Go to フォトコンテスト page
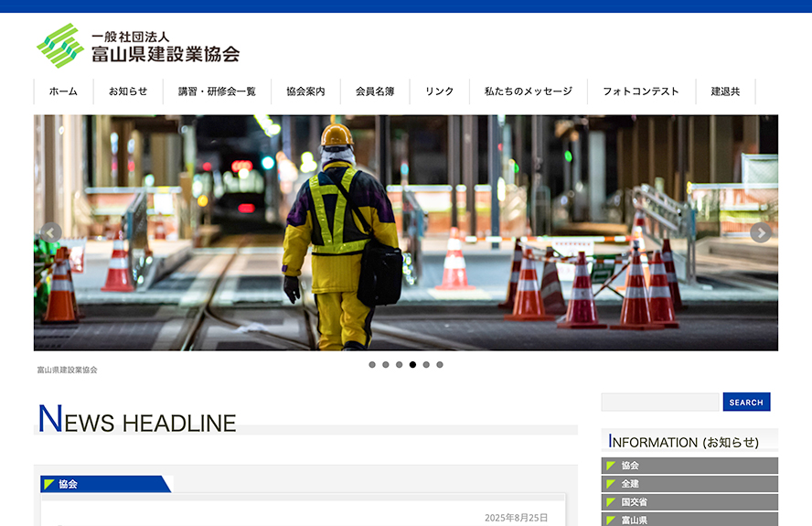812x526 pixels. 641,91
